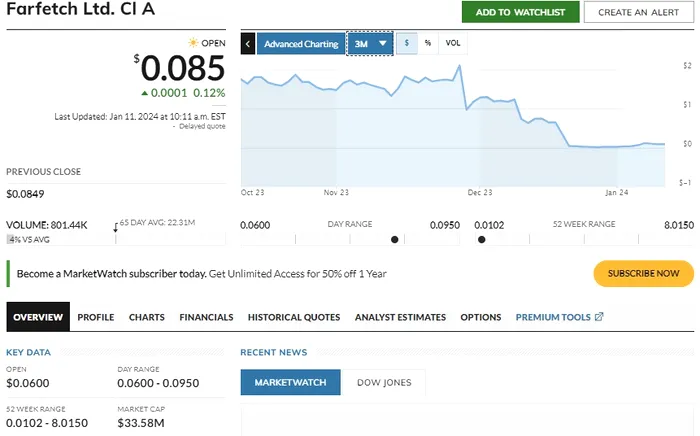This screenshot has width=700, height=436.
Task: Switch chart to percent display
Action: coord(428,44)
